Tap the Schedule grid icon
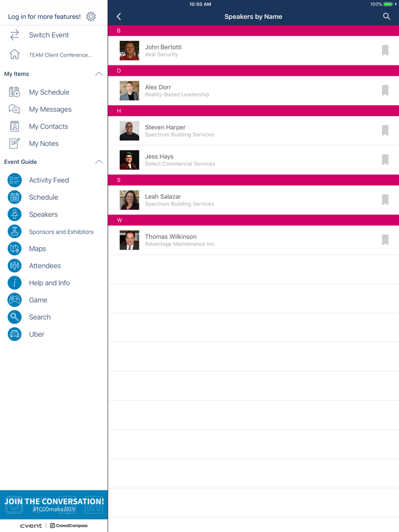 [x=15, y=197]
